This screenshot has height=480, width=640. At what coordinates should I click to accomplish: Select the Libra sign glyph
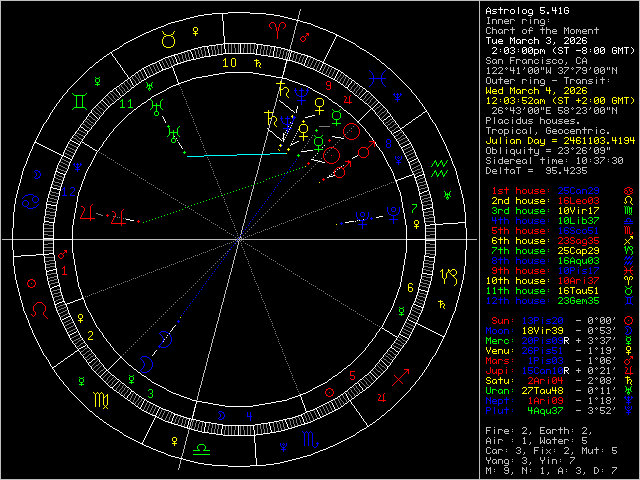[205, 440]
